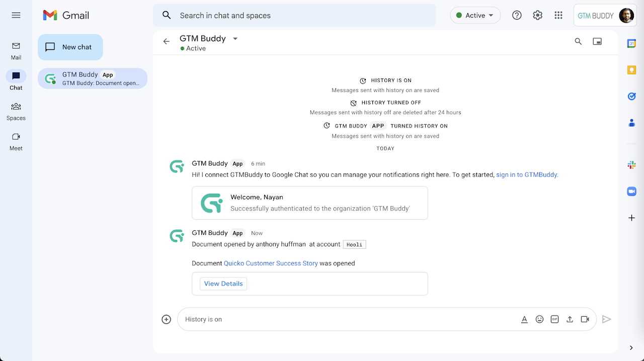Open chat in pop-up window
The width and height of the screenshot is (644, 361).
pyautogui.click(x=597, y=42)
